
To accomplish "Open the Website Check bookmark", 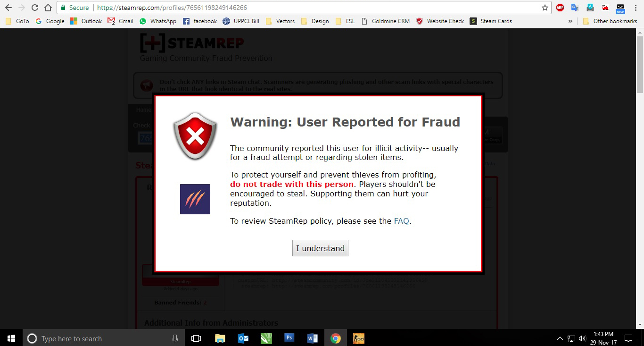I will click(x=440, y=21).
